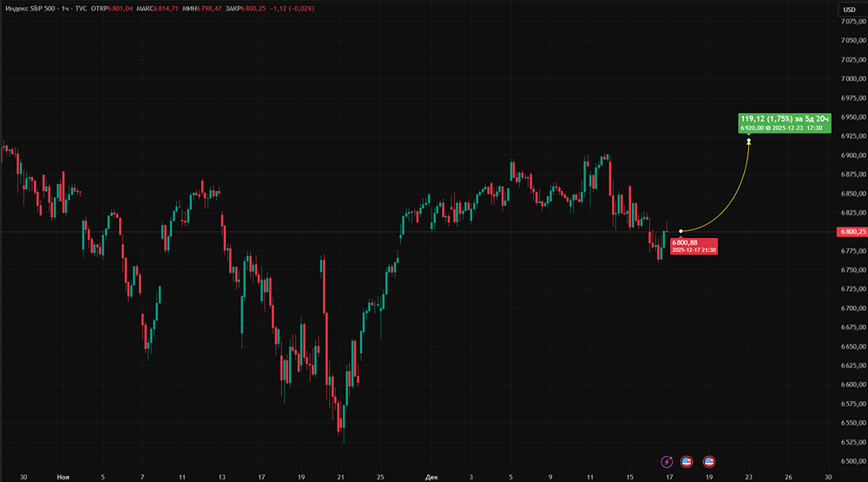
Task: Click date 25 on the time axis
Action: coord(380,477)
